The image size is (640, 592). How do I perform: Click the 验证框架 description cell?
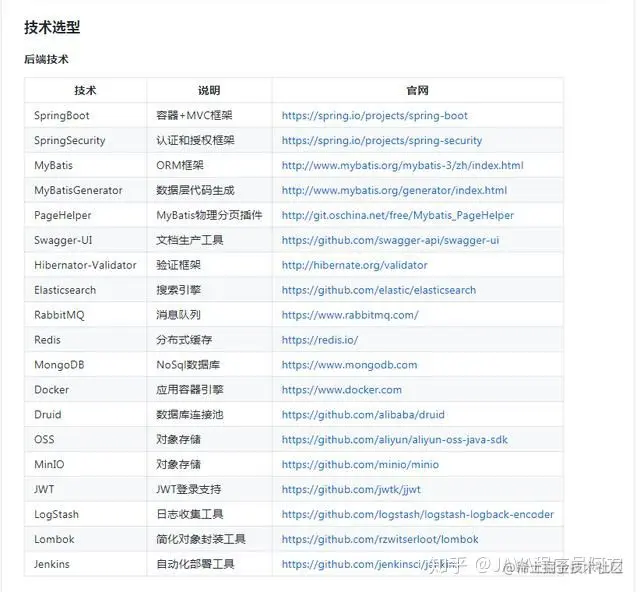pos(209,265)
